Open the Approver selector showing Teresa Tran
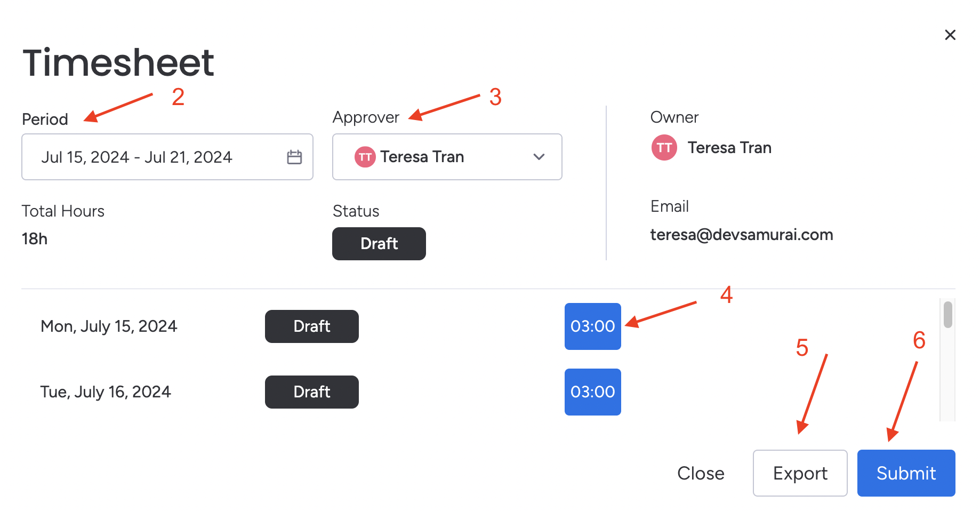The height and width of the screenshot is (511, 980). pyautogui.click(x=447, y=157)
